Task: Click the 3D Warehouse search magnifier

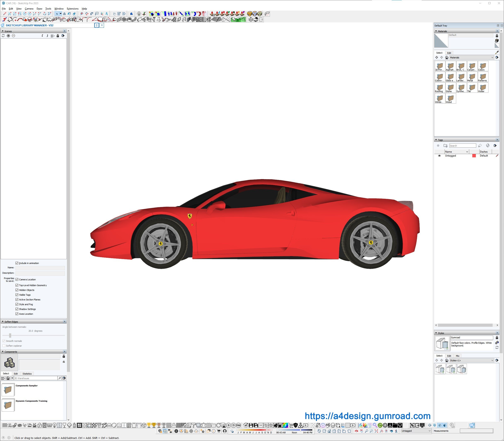Action: 60,378
